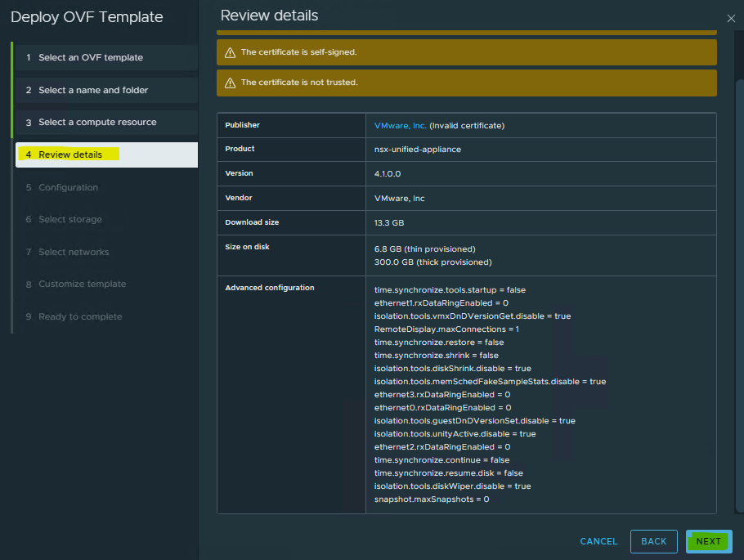Screen dimensions: 744x560
Task: Click the vertical scrollbar of review details
Action: 739,294
